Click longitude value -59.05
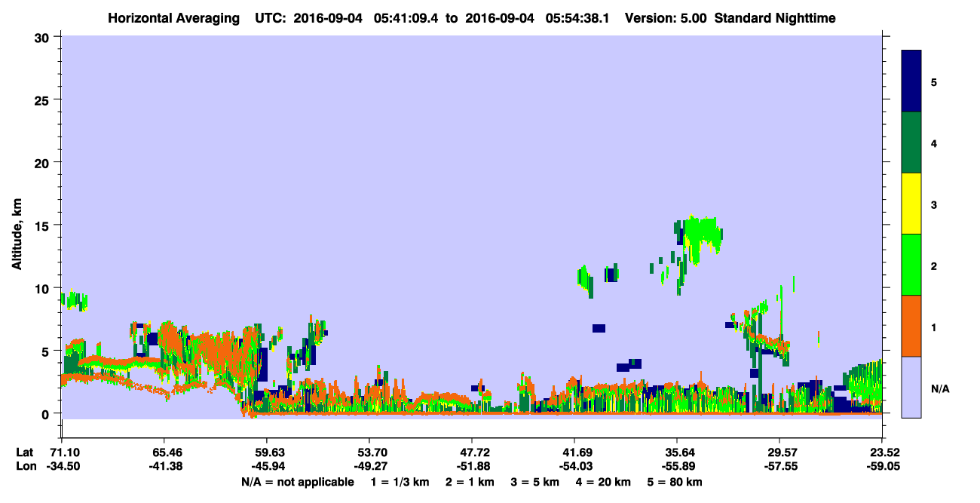The image size is (980, 503). [882, 466]
